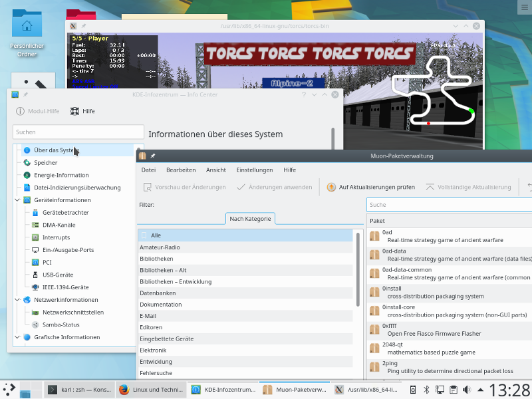Switch to Konsole karl : zsh task
This screenshot has width=532, height=399.
(x=80, y=390)
